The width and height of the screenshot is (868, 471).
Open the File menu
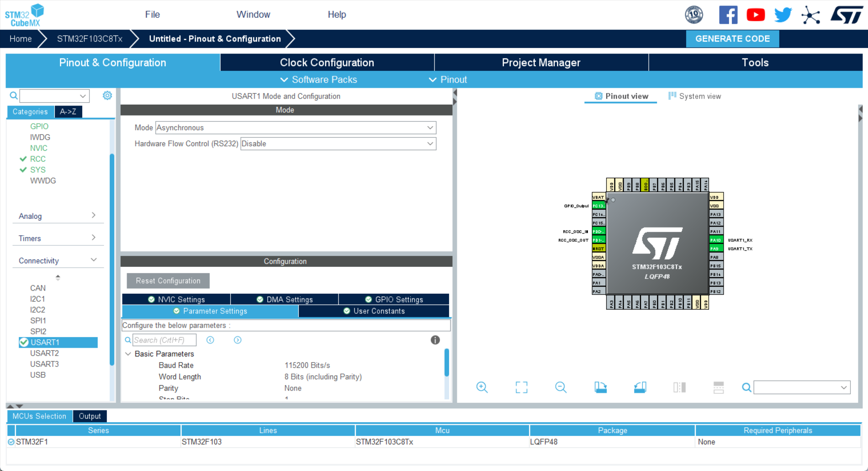(153, 15)
